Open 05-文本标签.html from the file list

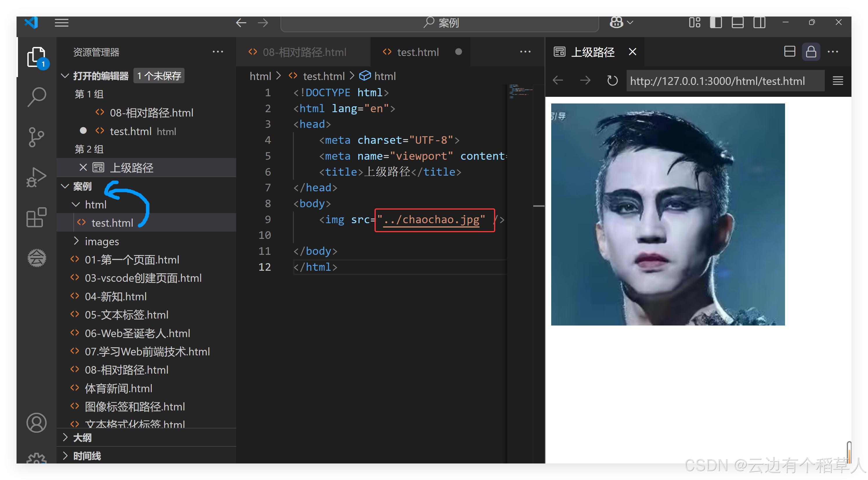126,315
